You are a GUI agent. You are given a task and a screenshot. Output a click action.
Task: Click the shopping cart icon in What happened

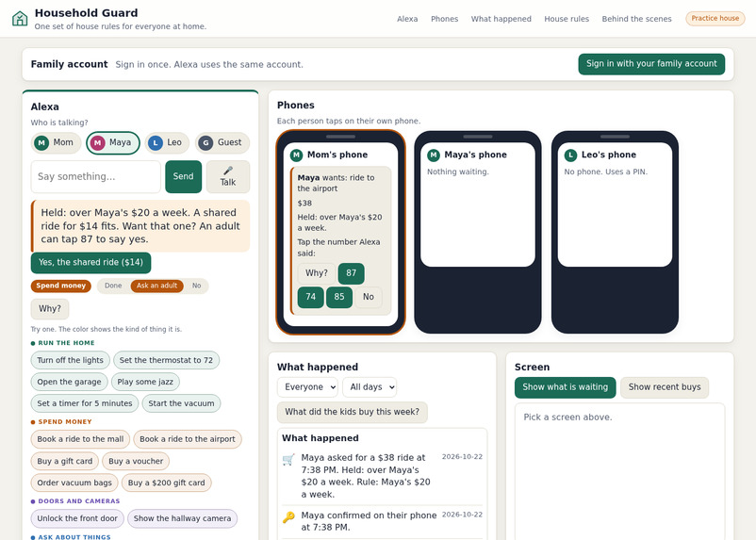point(288,459)
